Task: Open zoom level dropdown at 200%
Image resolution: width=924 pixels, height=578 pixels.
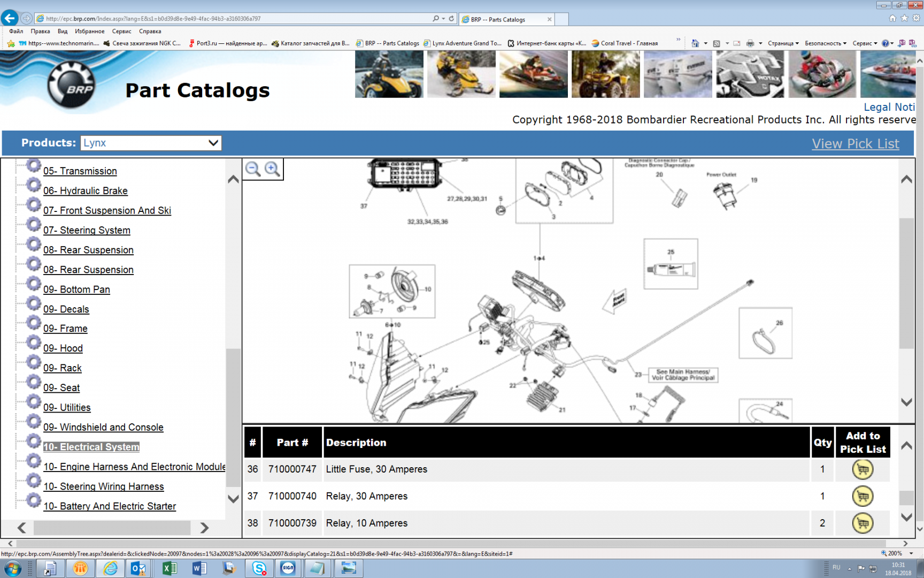Action: click(x=911, y=553)
